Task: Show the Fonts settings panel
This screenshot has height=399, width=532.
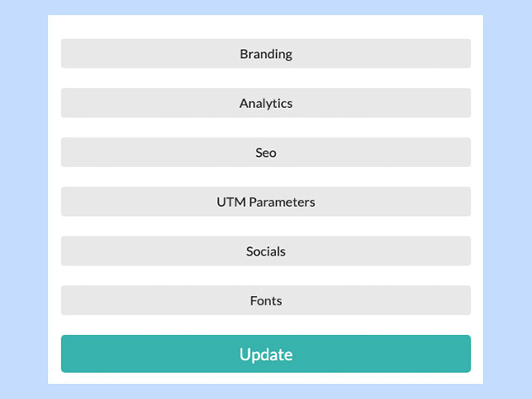Action: [265, 300]
